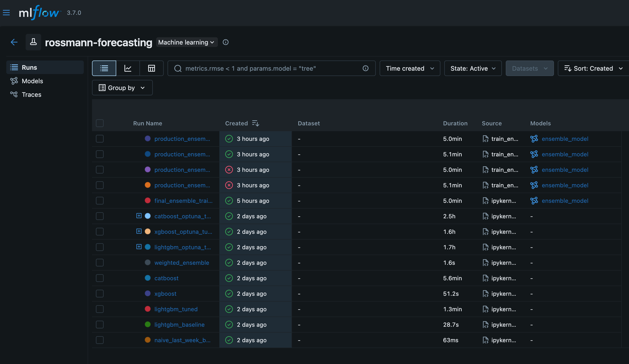Expand the catboost_optuna nested runs

[x=139, y=216]
